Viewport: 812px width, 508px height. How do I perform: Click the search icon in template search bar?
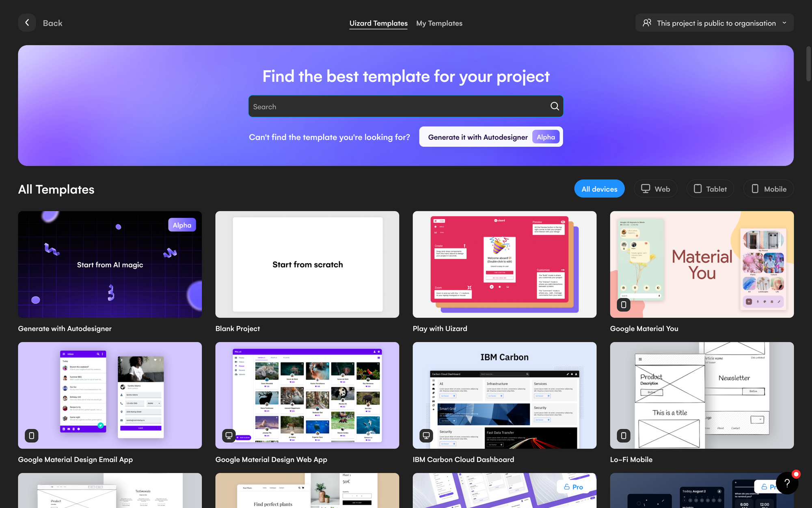554,106
